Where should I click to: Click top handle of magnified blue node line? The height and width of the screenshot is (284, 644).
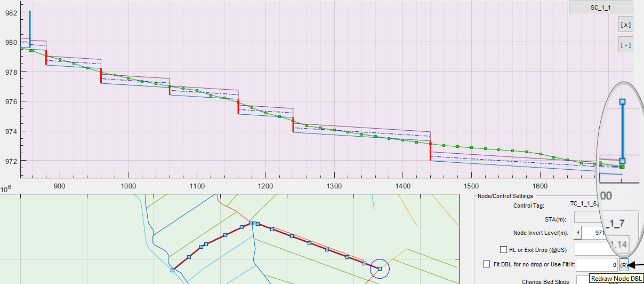pyautogui.click(x=622, y=101)
